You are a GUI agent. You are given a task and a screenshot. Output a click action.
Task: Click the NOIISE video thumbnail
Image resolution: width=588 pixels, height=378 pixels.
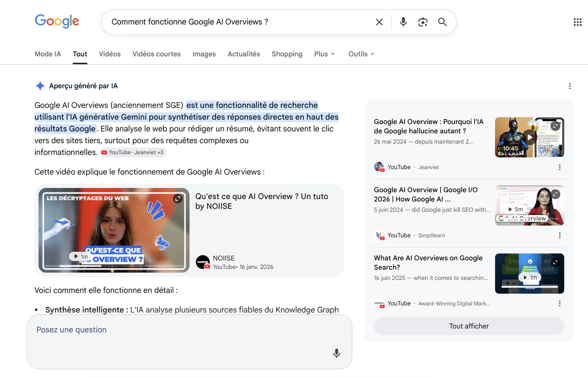pyautogui.click(x=114, y=230)
